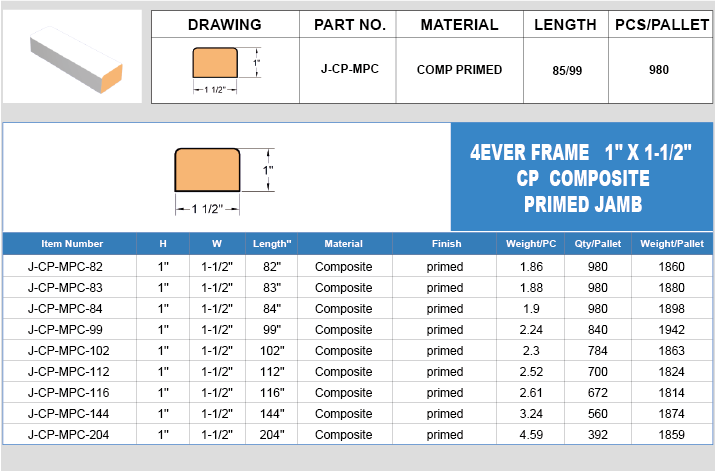Click weight per piece 2.24
The image size is (715, 471).
point(531,330)
